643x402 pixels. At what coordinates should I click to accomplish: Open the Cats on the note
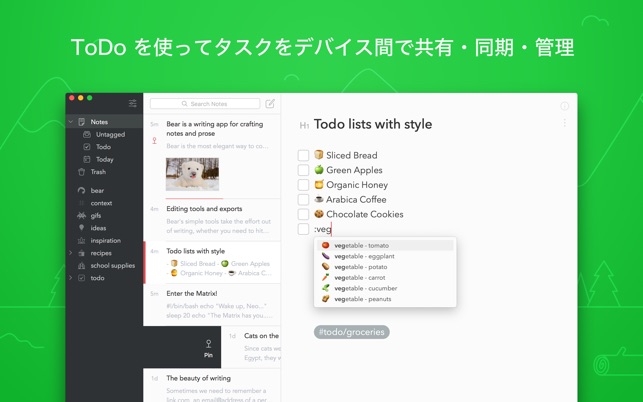coord(251,347)
